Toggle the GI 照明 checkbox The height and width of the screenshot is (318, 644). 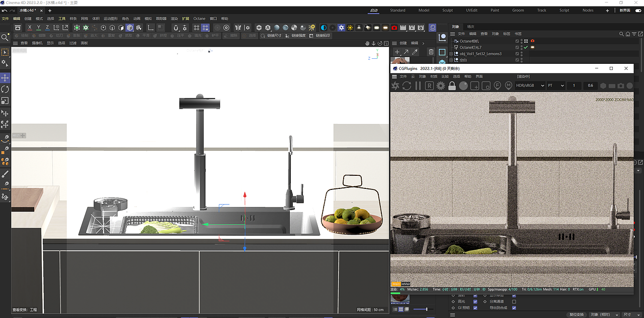pos(475,307)
